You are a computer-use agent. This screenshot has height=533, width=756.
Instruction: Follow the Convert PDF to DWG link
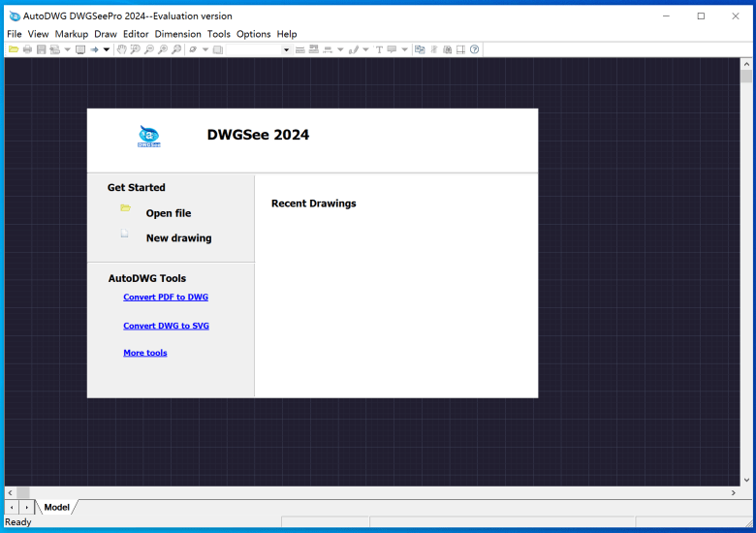[166, 297]
